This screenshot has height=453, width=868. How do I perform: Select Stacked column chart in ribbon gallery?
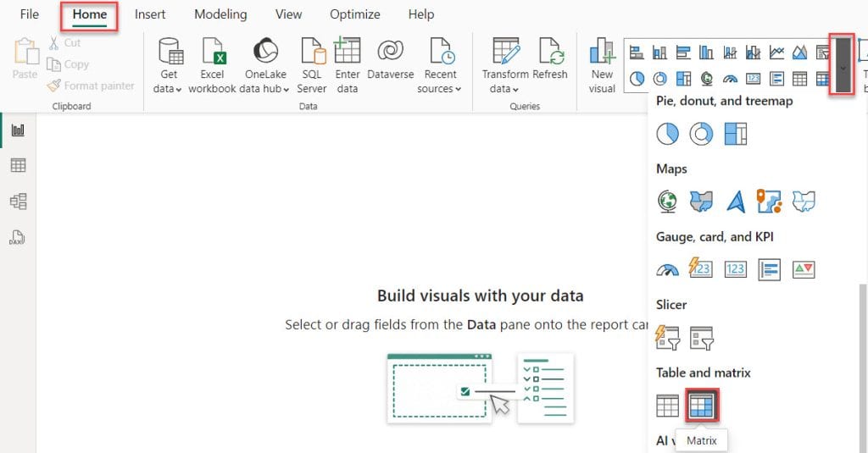pyautogui.click(x=659, y=52)
